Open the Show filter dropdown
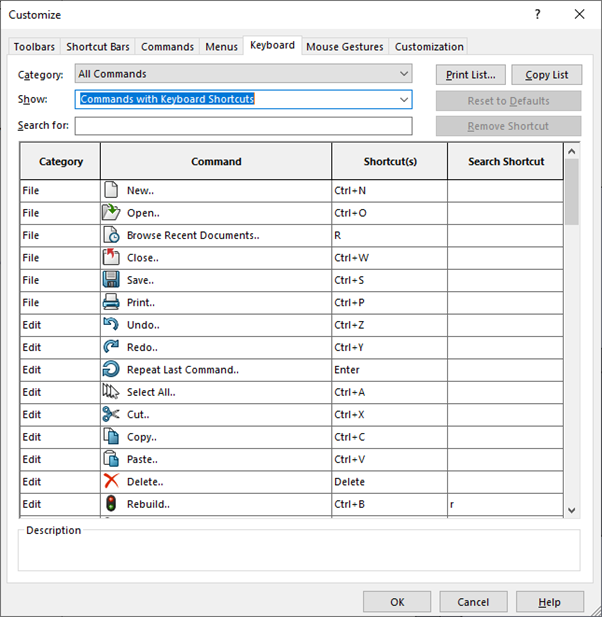This screenshot has height=617, width=602. pos(403,100)
